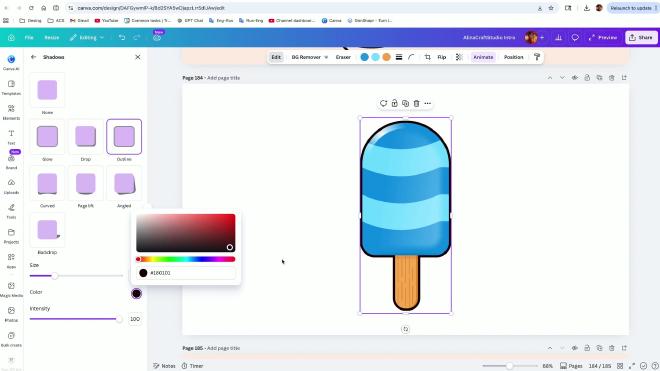Click the light blue color swatch
The width and height of the screenshot is (660, 371).
pos(375,57)
